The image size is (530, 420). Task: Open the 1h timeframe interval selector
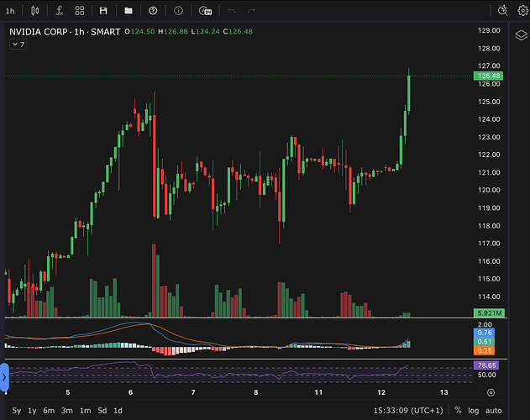point(10,11)
